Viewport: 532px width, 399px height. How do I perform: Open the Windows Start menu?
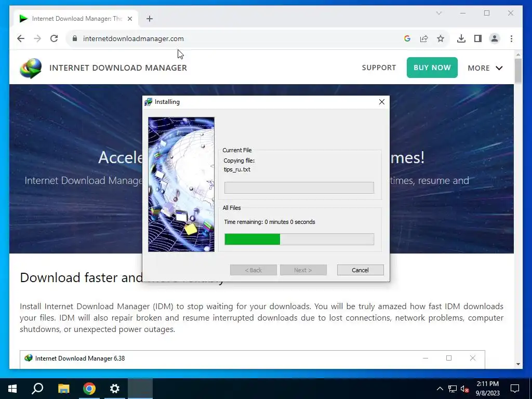12,389
